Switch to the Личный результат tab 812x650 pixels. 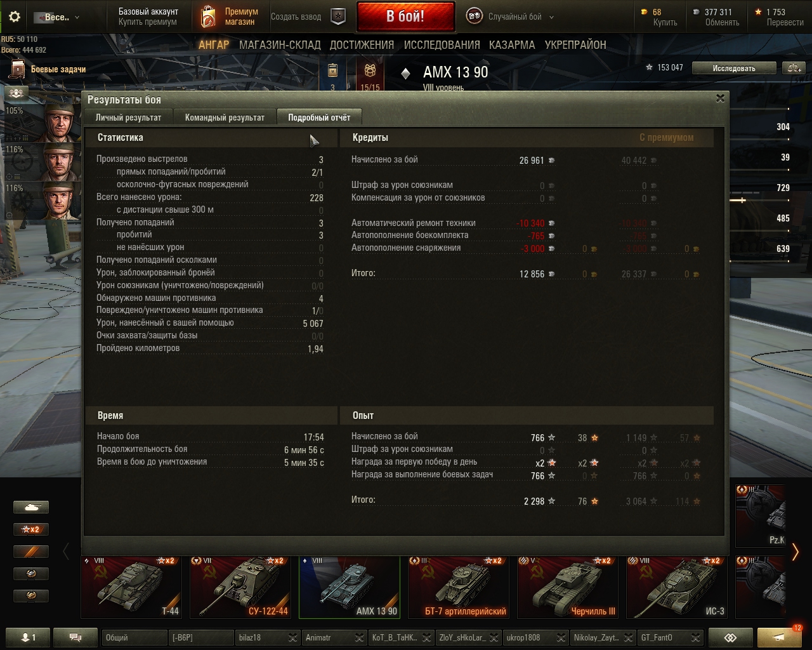tap(128, 117)
